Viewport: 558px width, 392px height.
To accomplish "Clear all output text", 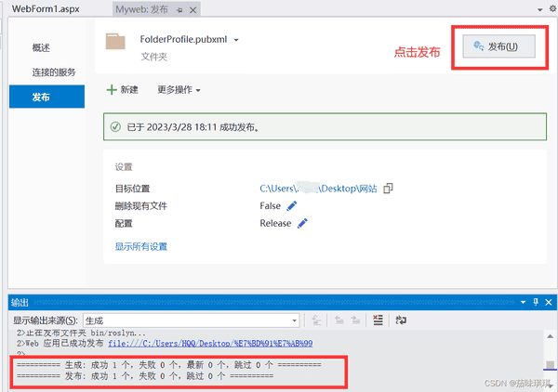I will click(x=378, y=320).
